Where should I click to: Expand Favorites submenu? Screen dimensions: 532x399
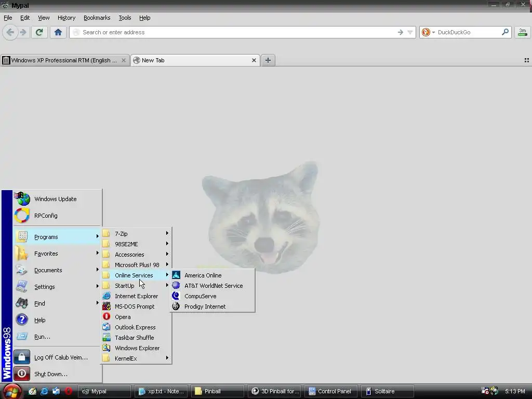(57, 254)
